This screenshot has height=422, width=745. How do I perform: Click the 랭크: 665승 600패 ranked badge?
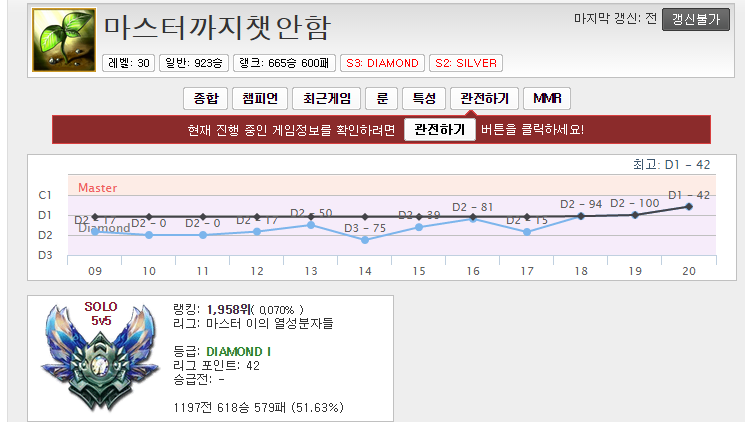[285, 63]
